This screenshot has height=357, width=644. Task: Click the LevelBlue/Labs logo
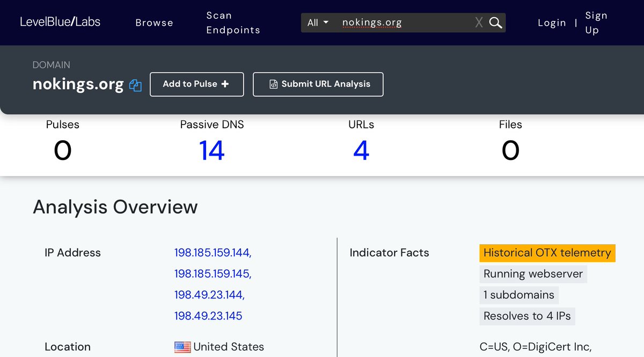[60, 22]
